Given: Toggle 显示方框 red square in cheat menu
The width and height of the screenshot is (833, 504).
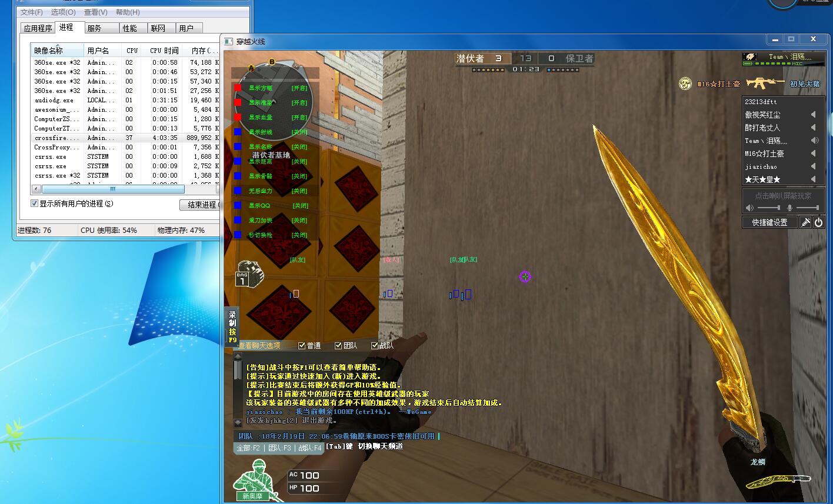Looking at the screenshot, I should (238, 88).
